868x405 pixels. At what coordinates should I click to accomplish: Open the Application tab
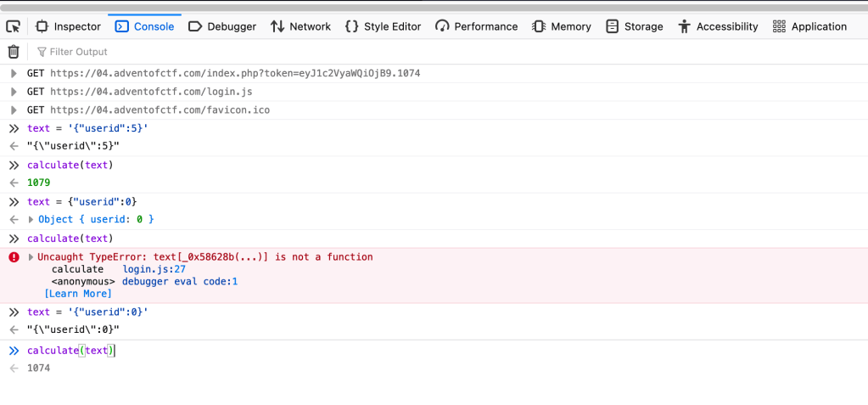point(810,26)
